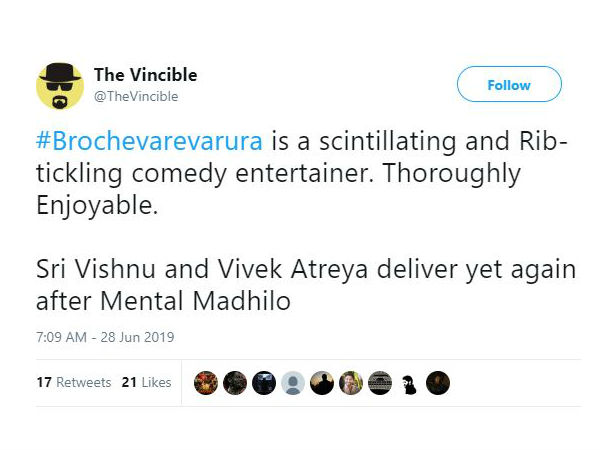Open the black-and-white patterned liker avatar

pyautogui.click(x=380, y=383)
